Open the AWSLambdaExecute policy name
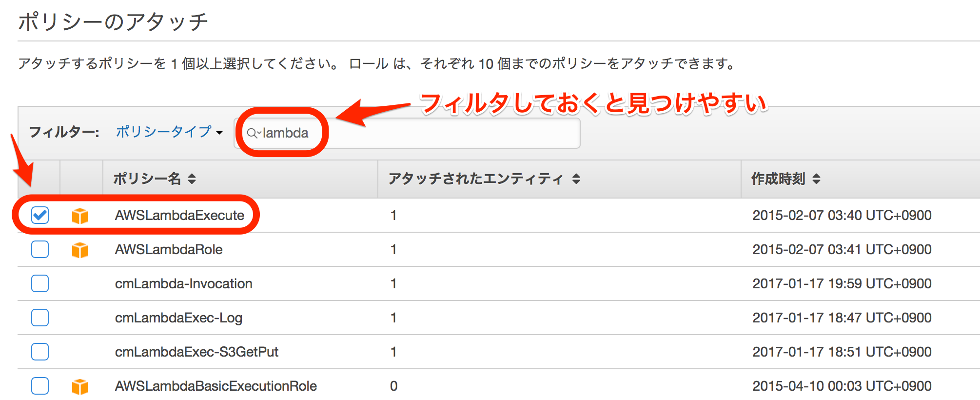Viewport: 980px width, 400px height. pyautogui.click(x=179, y=215)
